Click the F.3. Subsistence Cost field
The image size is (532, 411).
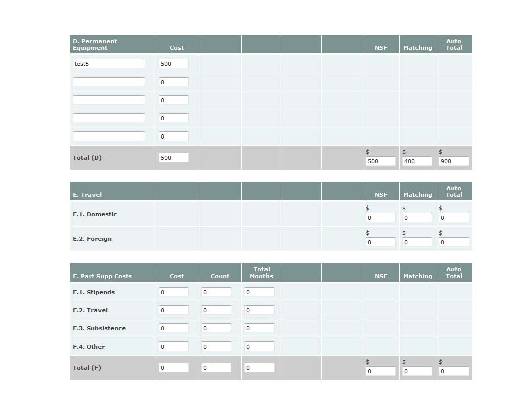tap(173, 328)
